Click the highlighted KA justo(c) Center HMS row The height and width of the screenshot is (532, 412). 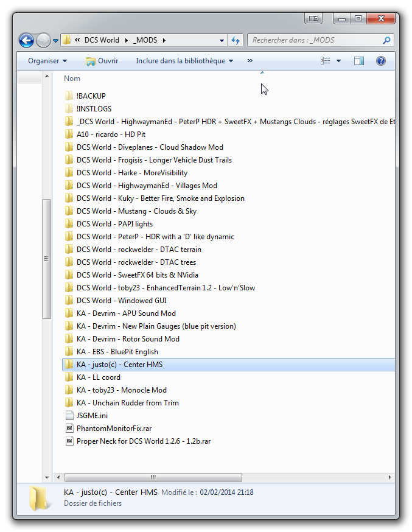pos(229,365)
